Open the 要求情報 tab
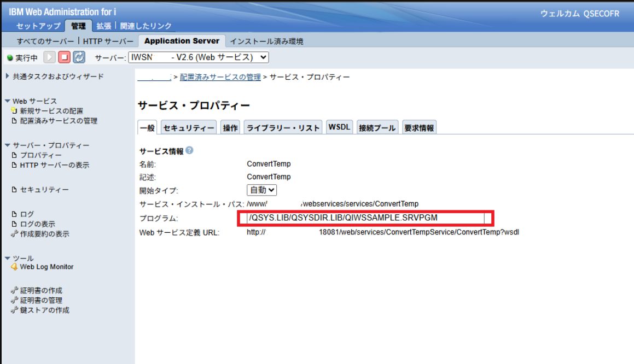The image size is (634, 364). pyautogui.click(x=419, y=128)
